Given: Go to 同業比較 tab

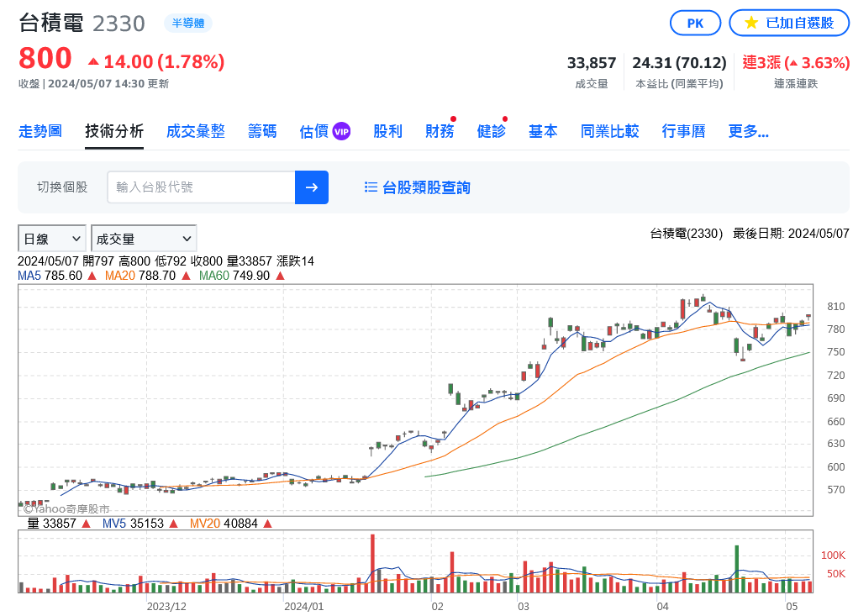Looking at the screenshot, I should 610,131.
